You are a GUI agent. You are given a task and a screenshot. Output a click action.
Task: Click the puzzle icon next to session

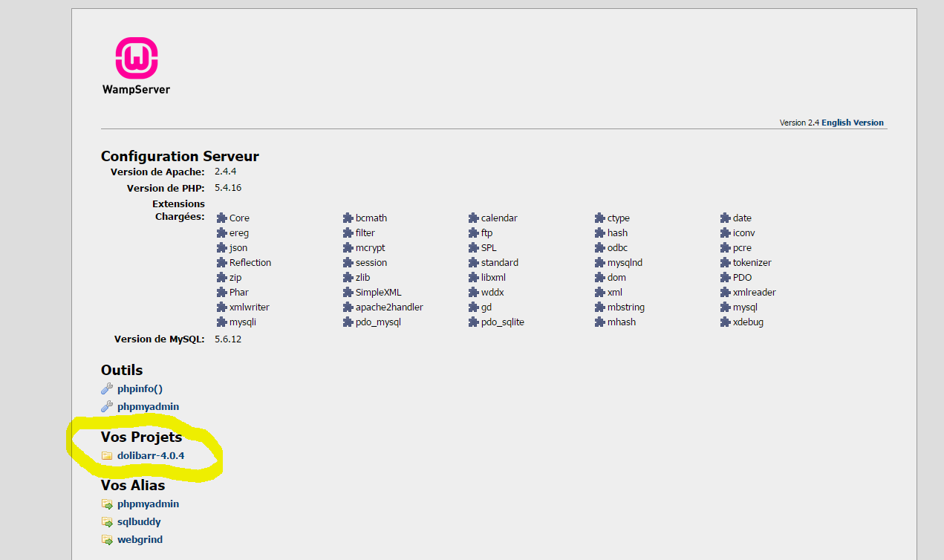click(348, 262)
